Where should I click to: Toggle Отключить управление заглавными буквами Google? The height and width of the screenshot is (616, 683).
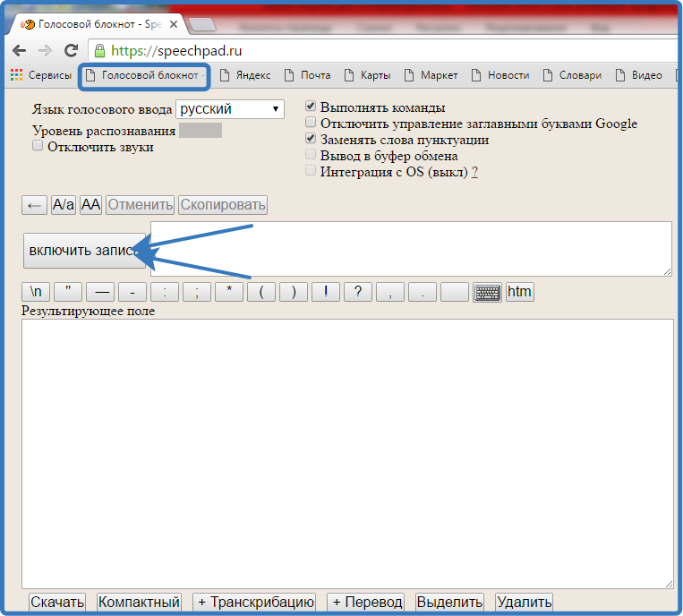pyautogui.click(x=311, y=122)
